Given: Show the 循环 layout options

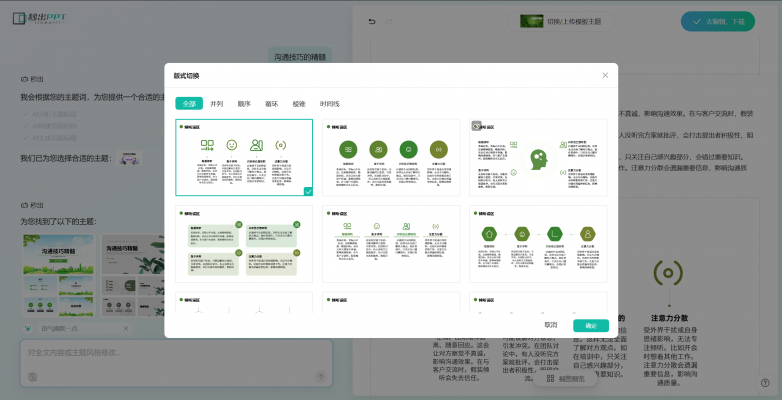Looking at the screenshot, I should [271, 103].
